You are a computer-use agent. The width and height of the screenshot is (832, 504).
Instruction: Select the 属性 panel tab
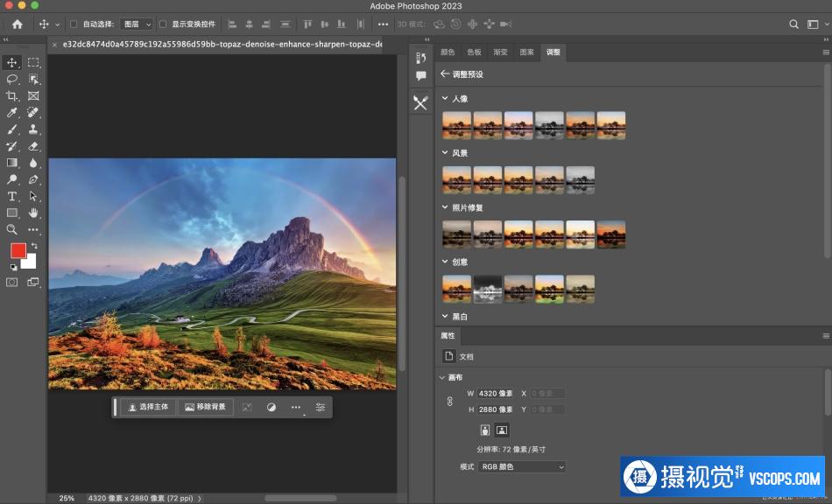(x=448, y=335)
